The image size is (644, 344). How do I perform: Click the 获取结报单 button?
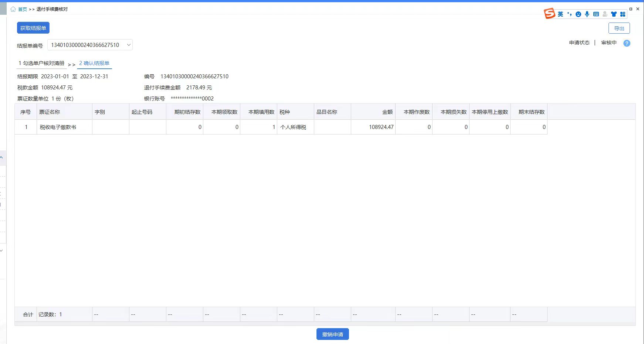tap(33, 28)
